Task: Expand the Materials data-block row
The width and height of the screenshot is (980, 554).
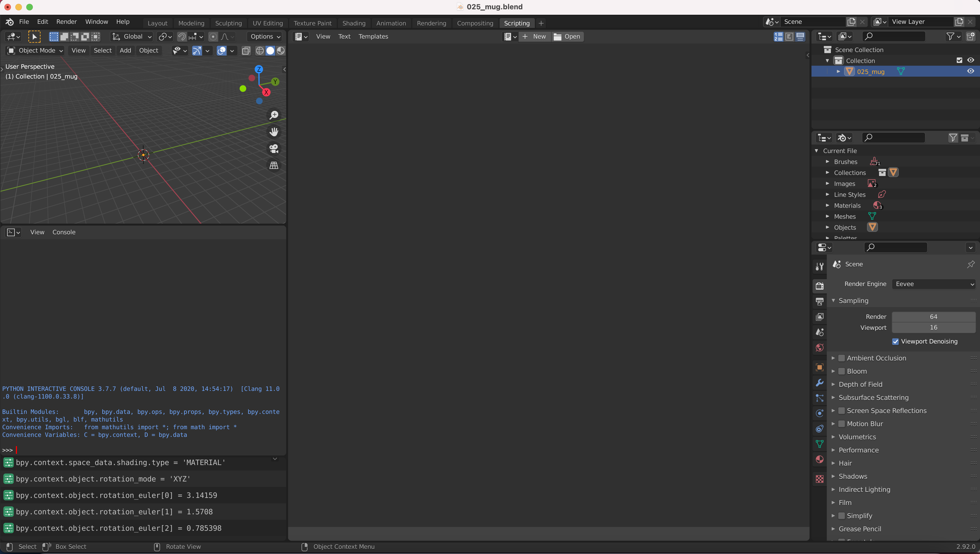Action: click(x=827, y=206)
